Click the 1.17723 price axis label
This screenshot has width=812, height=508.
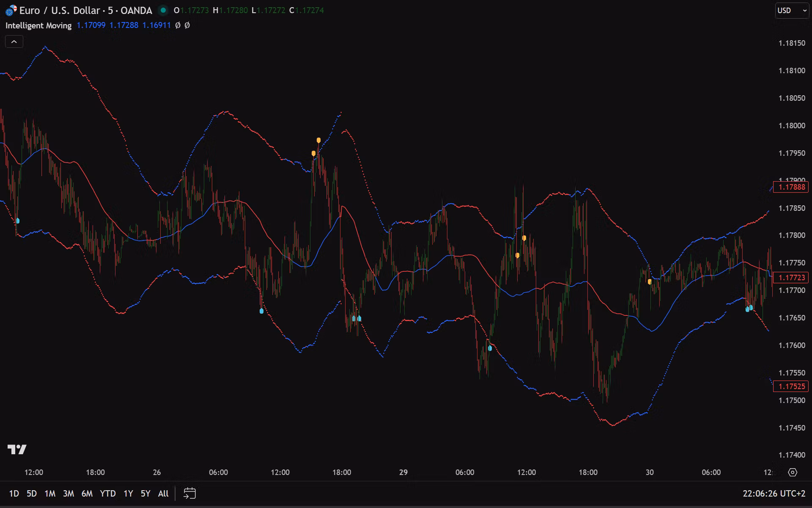790,278
